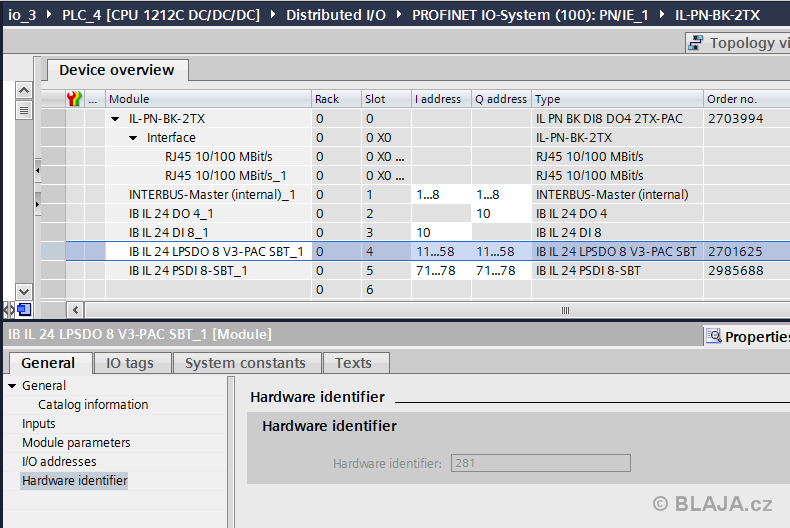Viewport: 790px width, 528px height.
Task: Click the Properties tab icon
Action: (713, 336)
